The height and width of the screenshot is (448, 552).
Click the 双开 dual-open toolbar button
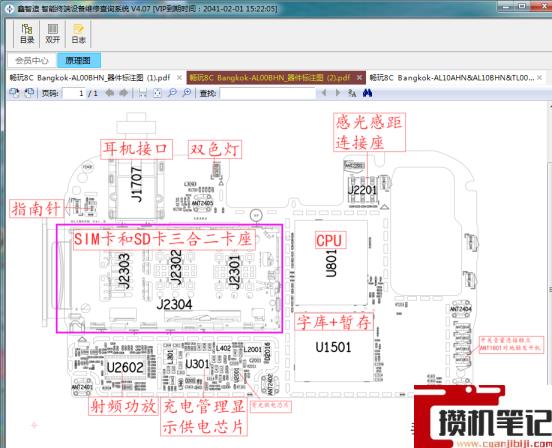(52, 34)
